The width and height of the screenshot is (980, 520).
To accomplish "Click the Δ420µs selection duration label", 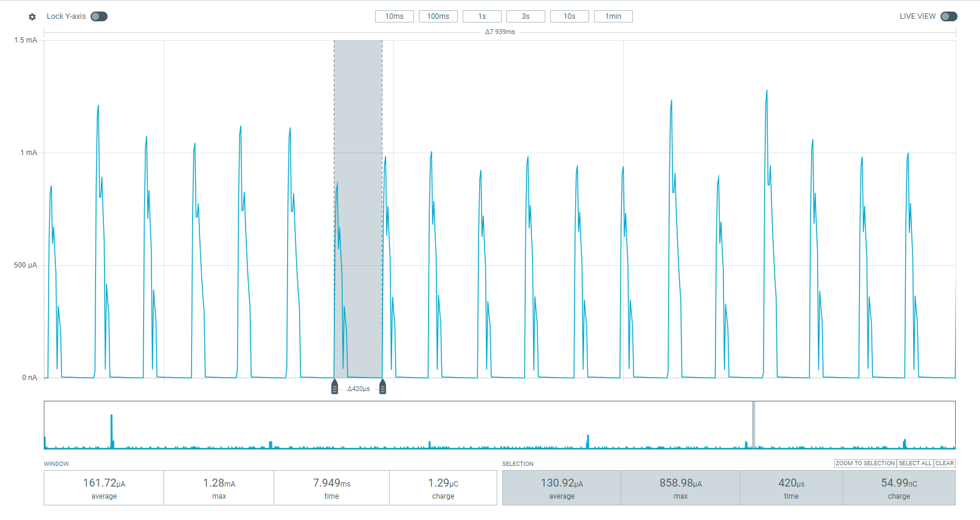I will point(358,389).
